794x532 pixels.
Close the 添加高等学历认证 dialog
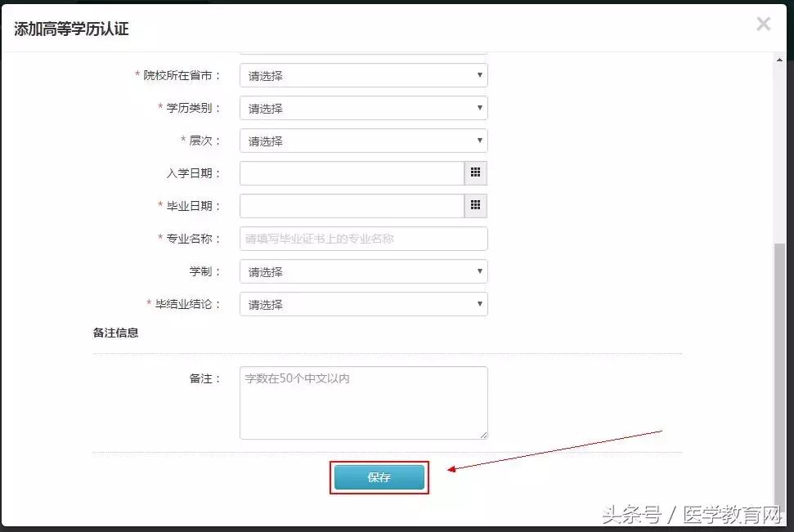[x=763, y=24]
